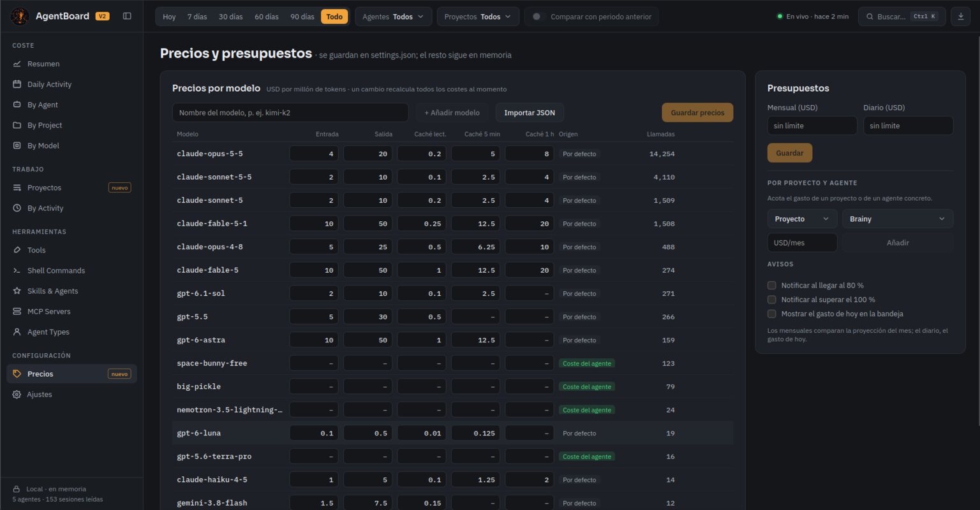Click Guardar in the Presupuestos panel
This screenshot has width=980, height=510.
(x=789, y=153)
